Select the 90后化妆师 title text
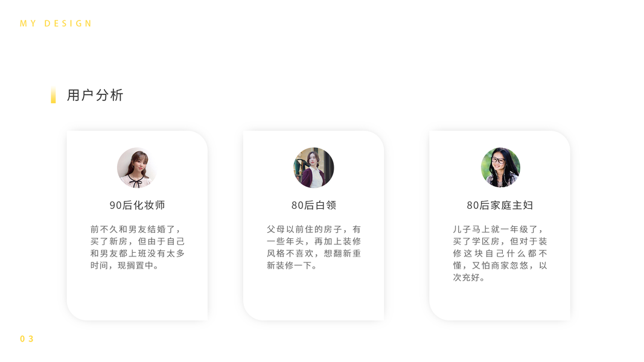The image size is (644, 362). coord(137,205)
